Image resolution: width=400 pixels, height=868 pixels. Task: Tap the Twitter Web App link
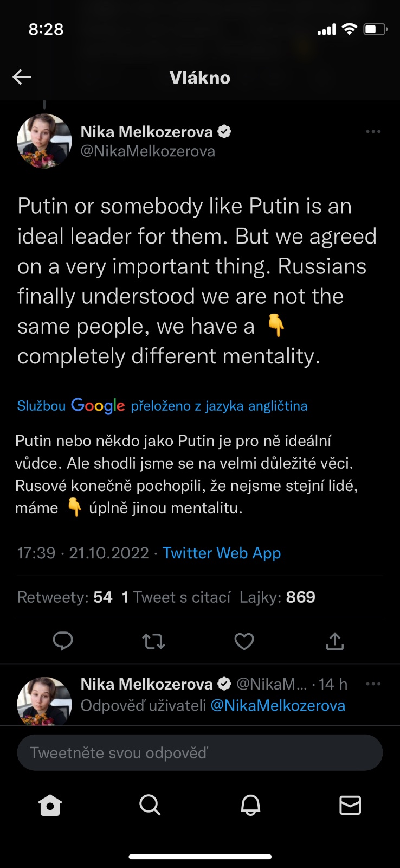[222, 553]
